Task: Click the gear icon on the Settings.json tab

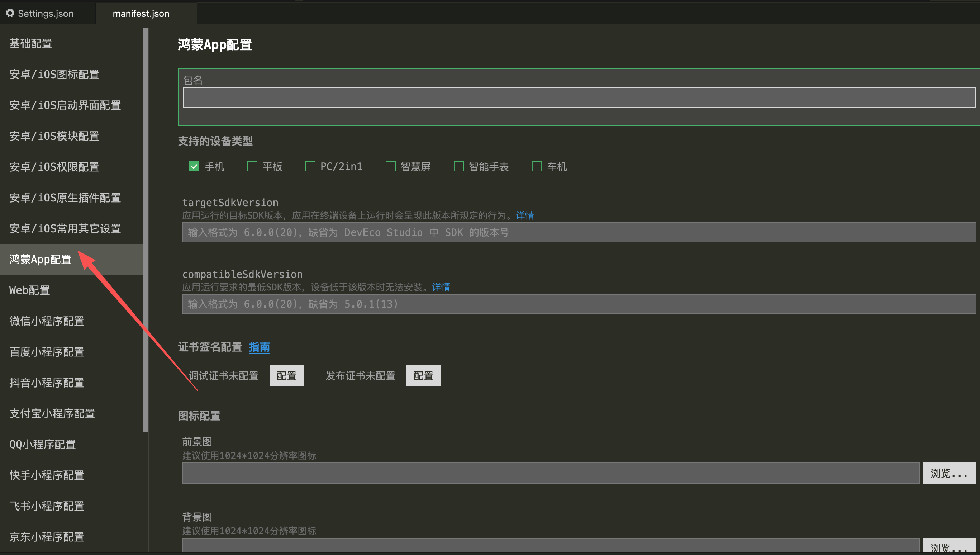Action: [x=10, y=13]
